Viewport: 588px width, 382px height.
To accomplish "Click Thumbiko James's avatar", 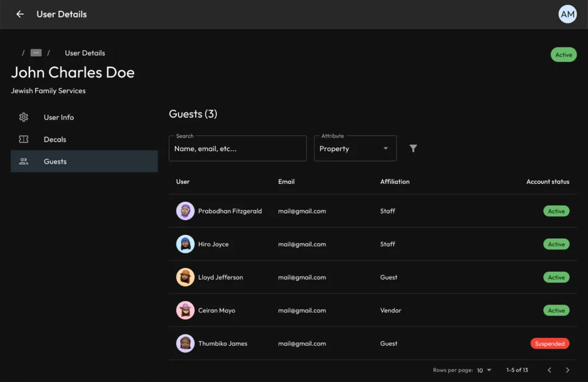I will coord(185,343).
